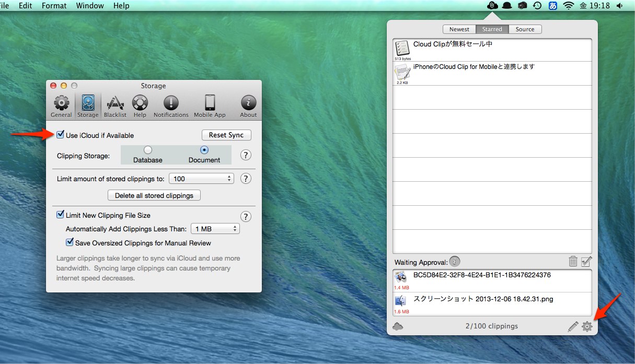Click the Finder icon of the screenshot clipping
The width and height of the screenshot is (635, 364).
point(401,301)
